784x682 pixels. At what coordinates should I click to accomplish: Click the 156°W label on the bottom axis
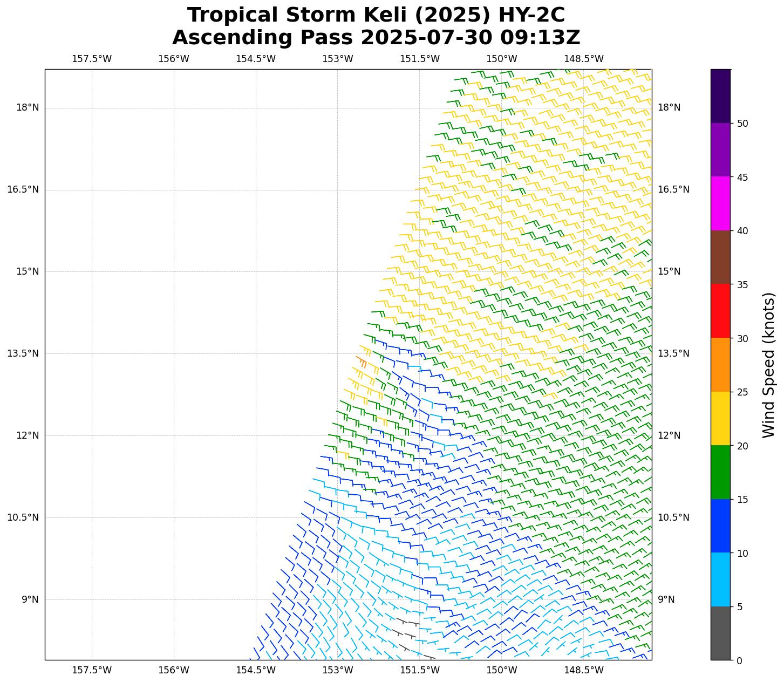173,670
